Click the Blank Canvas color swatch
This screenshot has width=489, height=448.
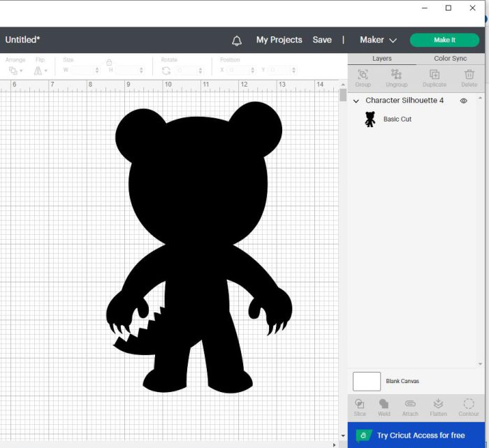[x=367, y=381]
